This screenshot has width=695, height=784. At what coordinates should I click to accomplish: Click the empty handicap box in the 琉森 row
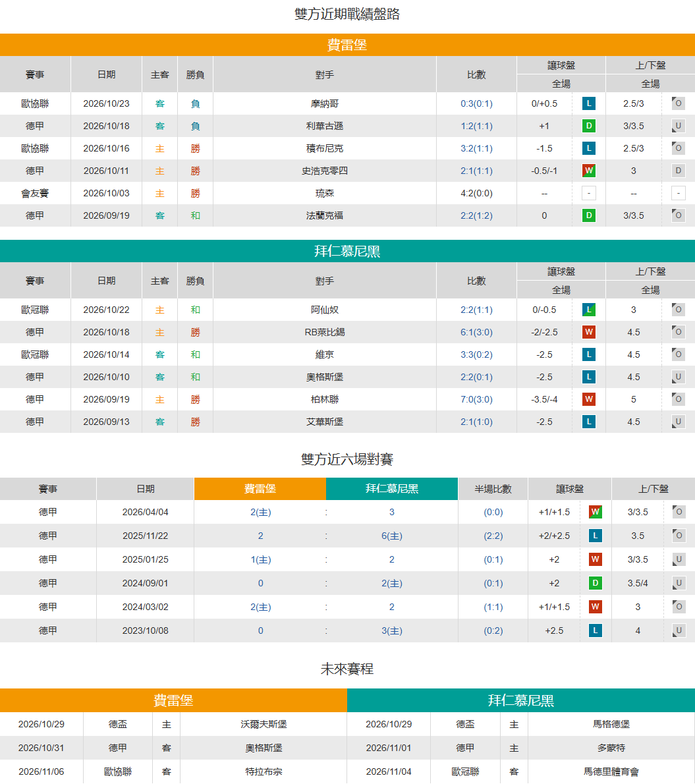(x=588, y=194)
